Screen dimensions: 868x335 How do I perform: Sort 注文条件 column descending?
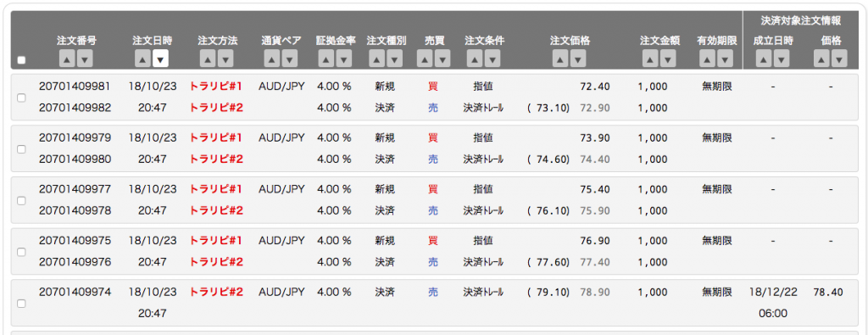(x=492, y=59)
